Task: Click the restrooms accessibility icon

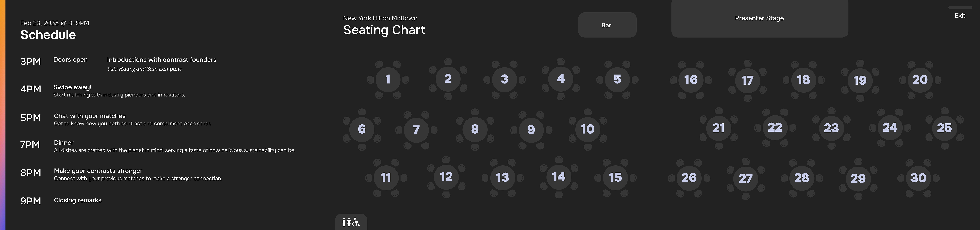Action: point(351,222)
